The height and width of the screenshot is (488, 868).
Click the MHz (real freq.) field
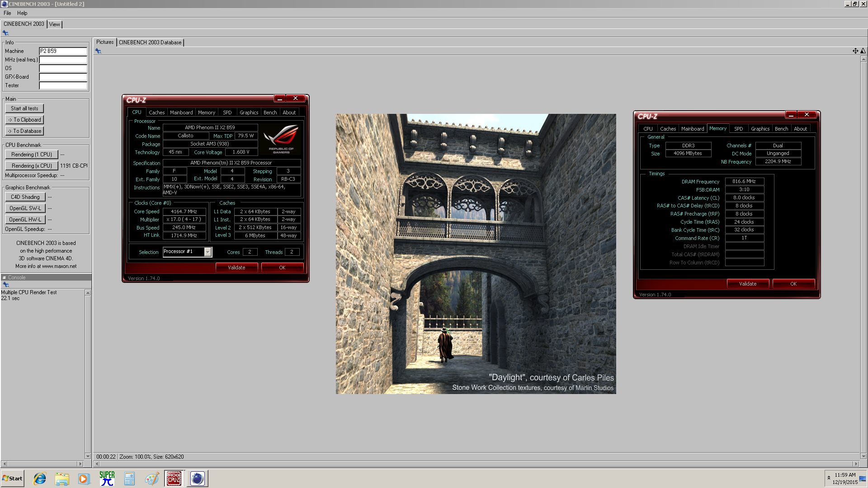click(x=63, y=60)
